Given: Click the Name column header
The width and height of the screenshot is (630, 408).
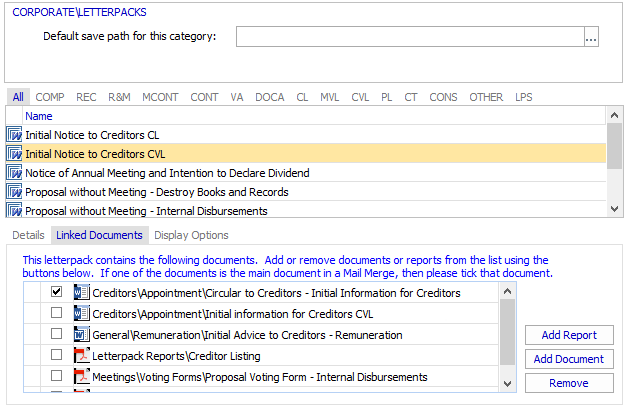Looking at the screenshot, I should point(39,116).
